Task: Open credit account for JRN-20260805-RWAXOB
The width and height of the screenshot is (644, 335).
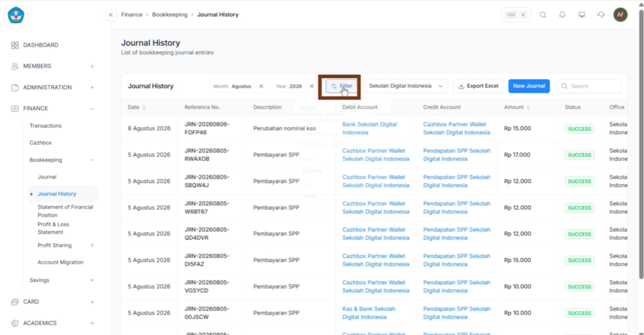Action: [x=457, y=155]
